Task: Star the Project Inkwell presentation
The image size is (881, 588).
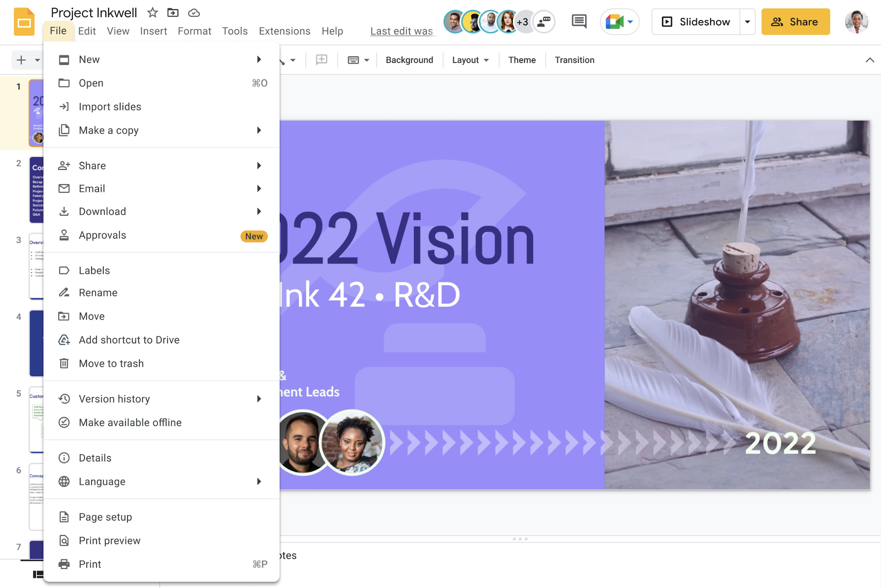Action: click(x=152, y=13)
